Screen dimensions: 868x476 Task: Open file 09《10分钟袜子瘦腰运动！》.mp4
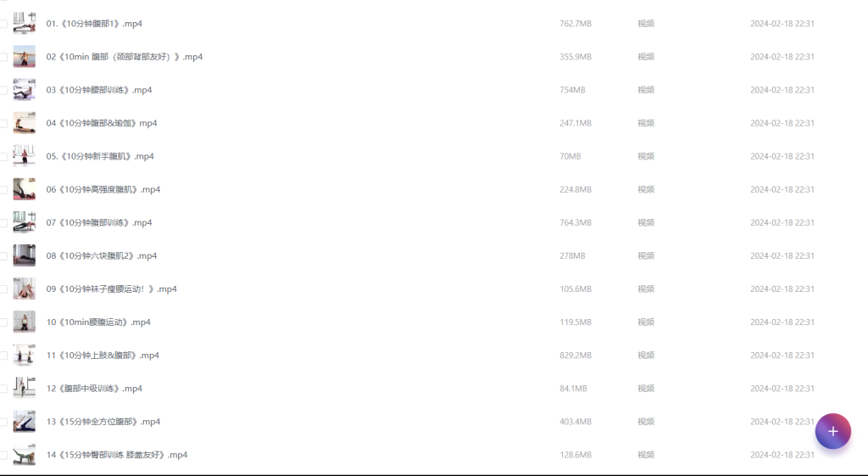point(111,288)
